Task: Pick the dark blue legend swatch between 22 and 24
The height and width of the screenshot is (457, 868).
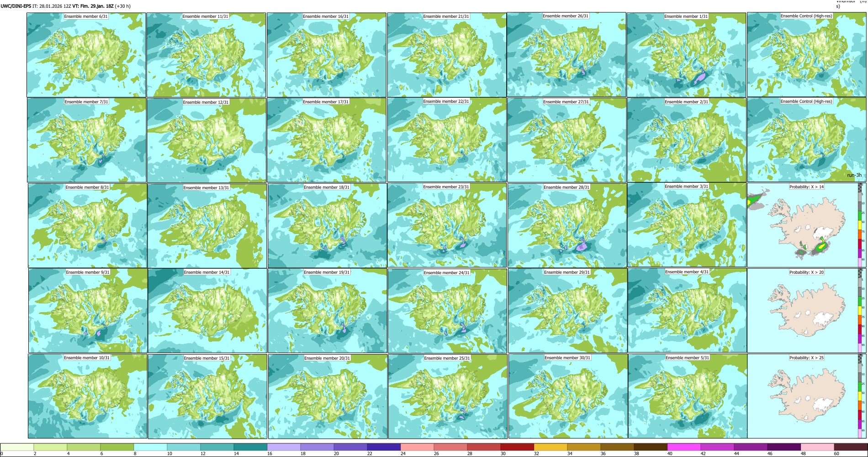Action: pyautogui.click(x=384, y=447)
